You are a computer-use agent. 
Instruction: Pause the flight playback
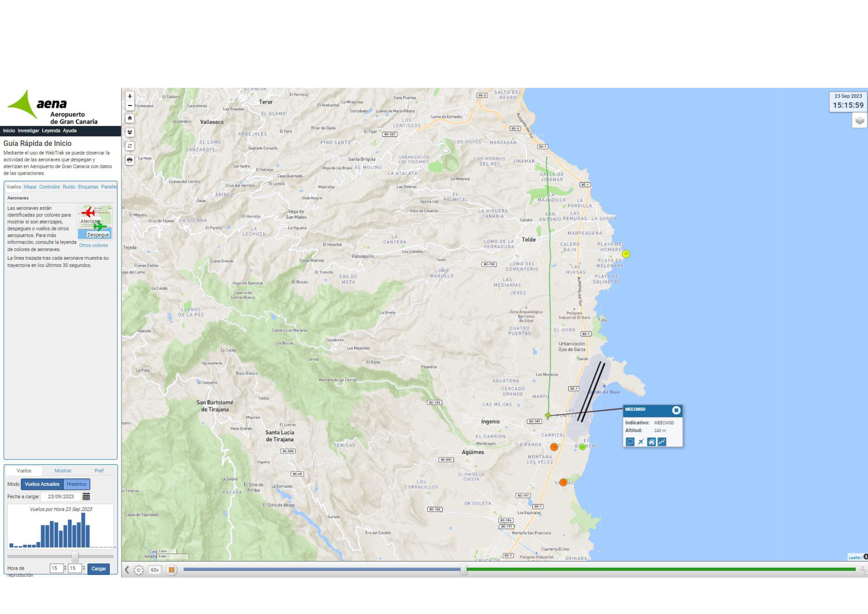coord(171,570)
